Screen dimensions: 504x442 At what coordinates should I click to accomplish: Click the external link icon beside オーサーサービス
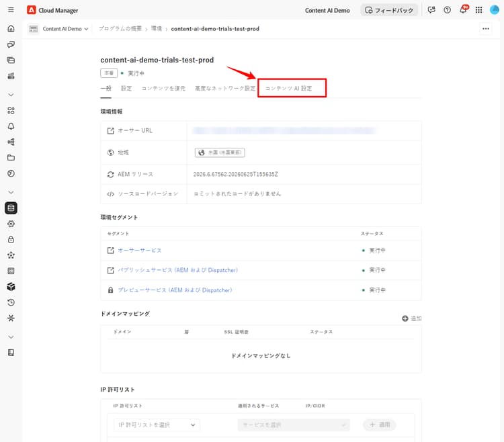tap(111, 251)
